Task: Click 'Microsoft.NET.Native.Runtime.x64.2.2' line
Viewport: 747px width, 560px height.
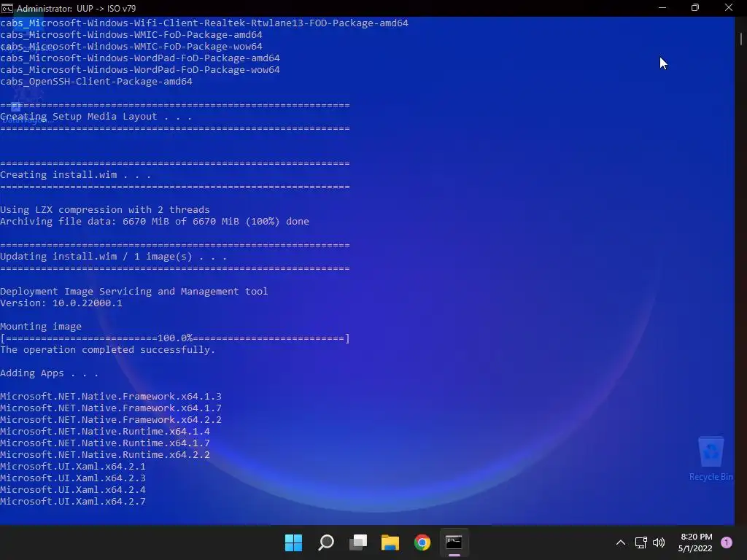Action: (105, 455)
